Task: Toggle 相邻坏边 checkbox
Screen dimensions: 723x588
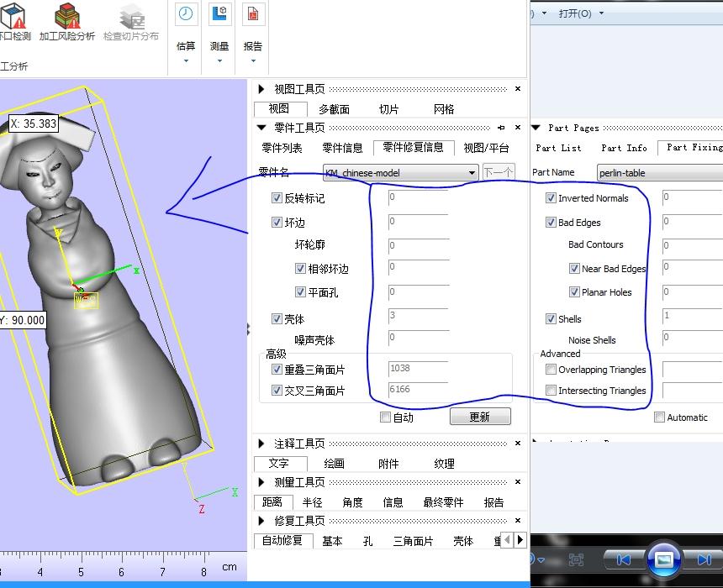Action: click(300, 268)
